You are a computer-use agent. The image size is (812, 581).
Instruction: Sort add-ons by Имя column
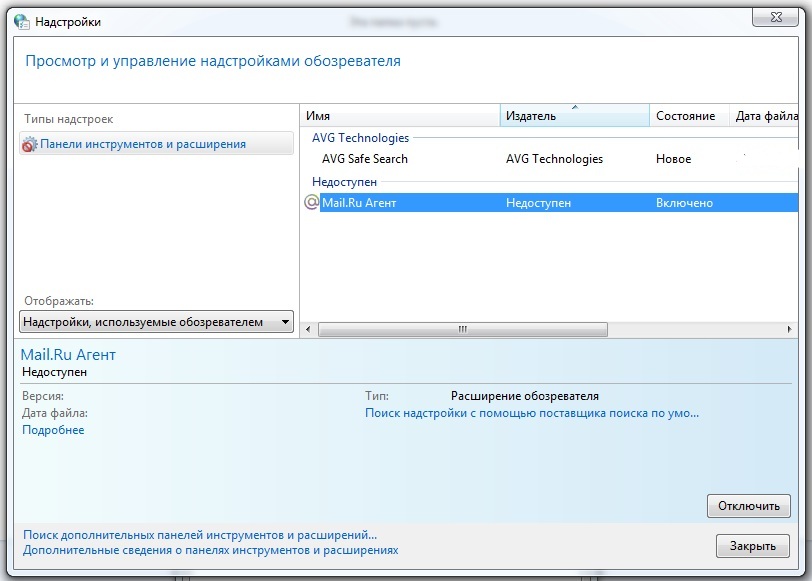(x=400, y=115)
